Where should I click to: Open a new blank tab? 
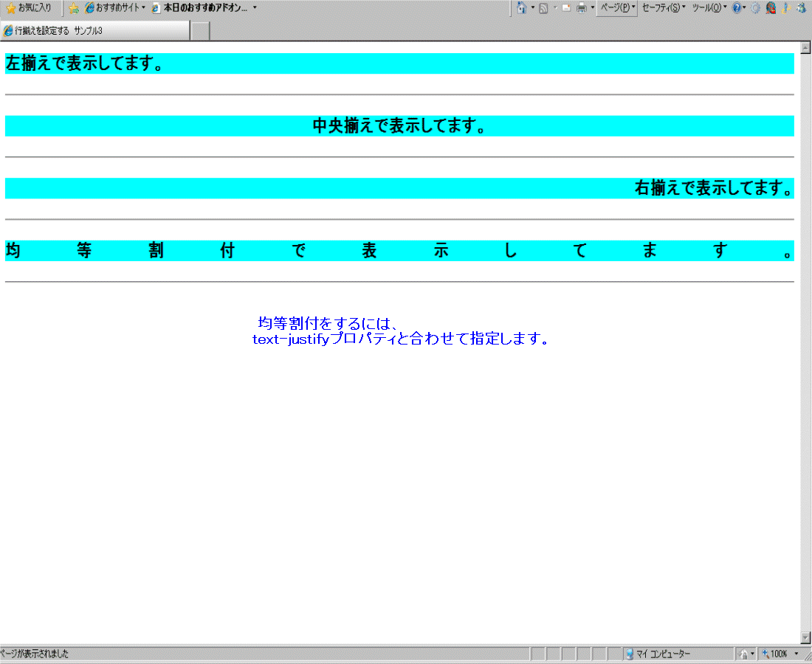click(200, 31)
